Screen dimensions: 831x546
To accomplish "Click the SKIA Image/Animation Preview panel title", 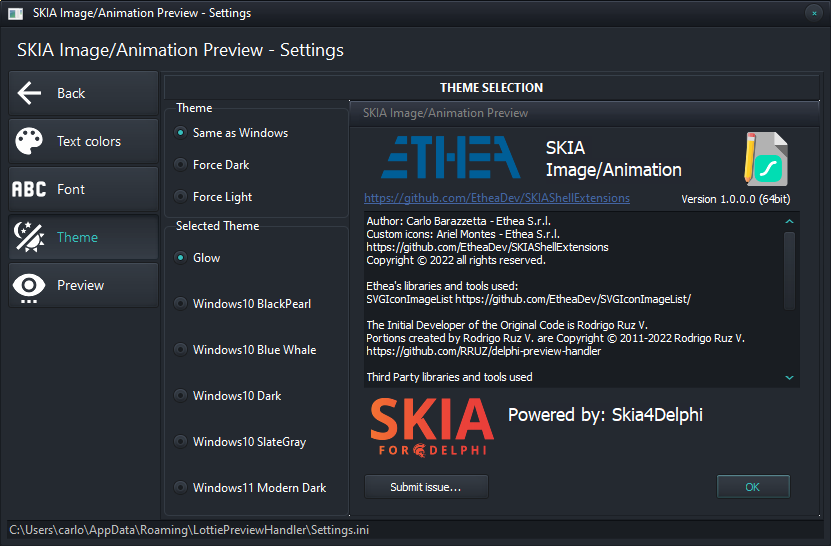I will pos(445,113).
